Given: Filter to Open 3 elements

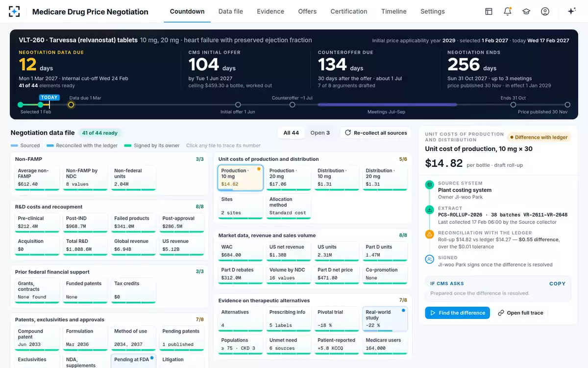Looking at the screenshot, I should (x=320, y=132).
